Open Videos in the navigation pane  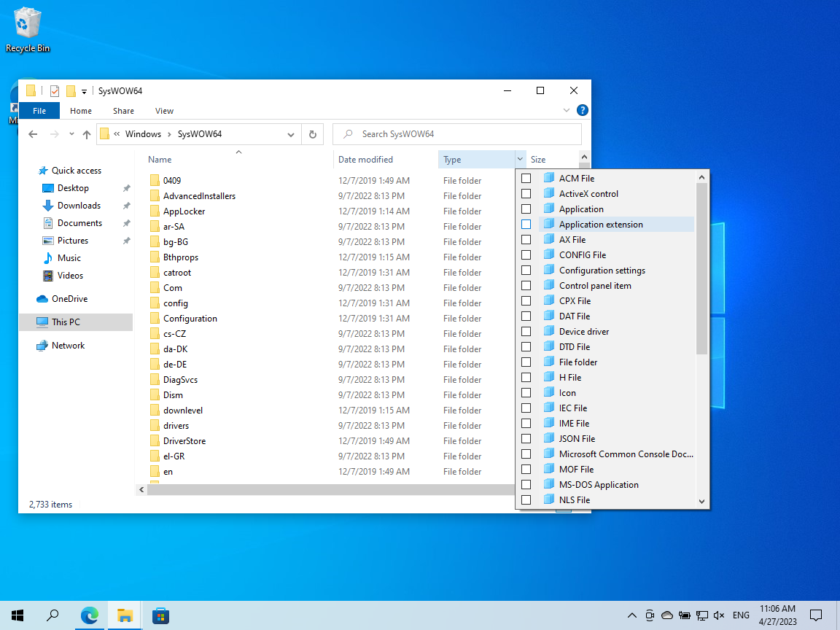pos(70,276)
